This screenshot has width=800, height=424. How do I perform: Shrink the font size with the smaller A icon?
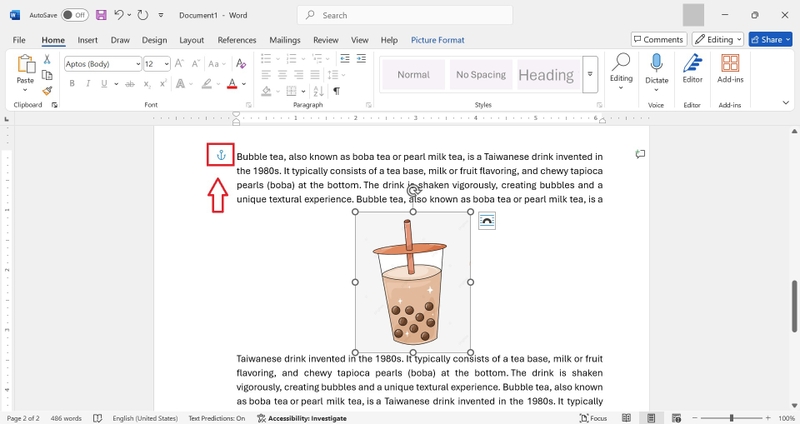pyautogui.click(x=195, y=64)
